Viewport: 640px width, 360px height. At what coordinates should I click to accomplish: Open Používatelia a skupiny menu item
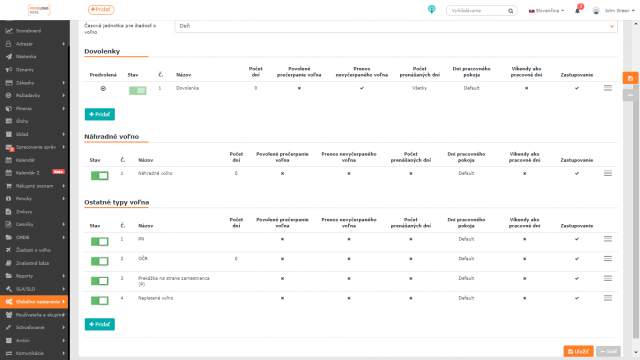[x=34, y=315]
